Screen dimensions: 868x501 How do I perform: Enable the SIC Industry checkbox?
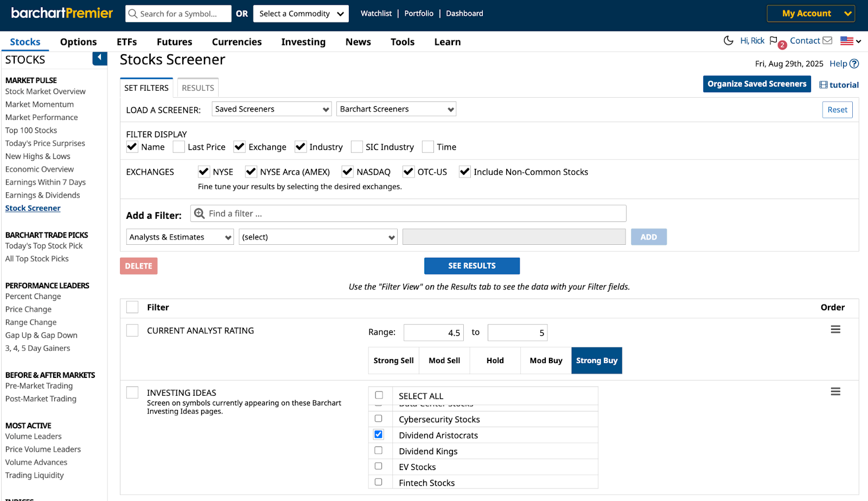356,147
